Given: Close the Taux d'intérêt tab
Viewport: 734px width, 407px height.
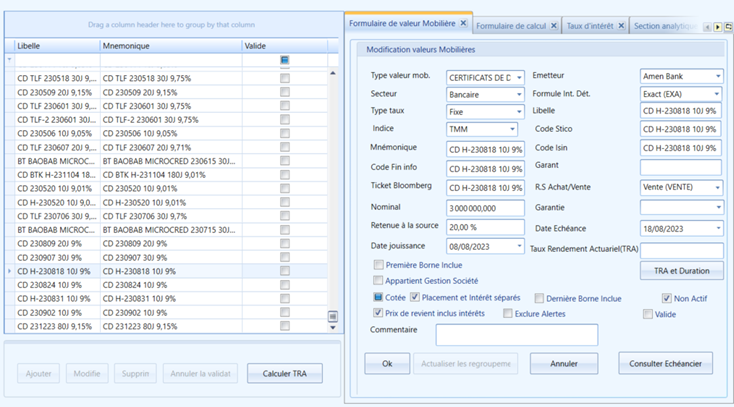Looking at the screenshot, I should coord(621,26).
